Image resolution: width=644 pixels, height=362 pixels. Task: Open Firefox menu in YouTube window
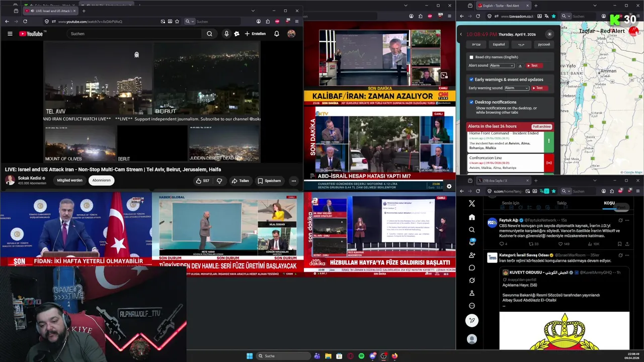click(297, 22)
